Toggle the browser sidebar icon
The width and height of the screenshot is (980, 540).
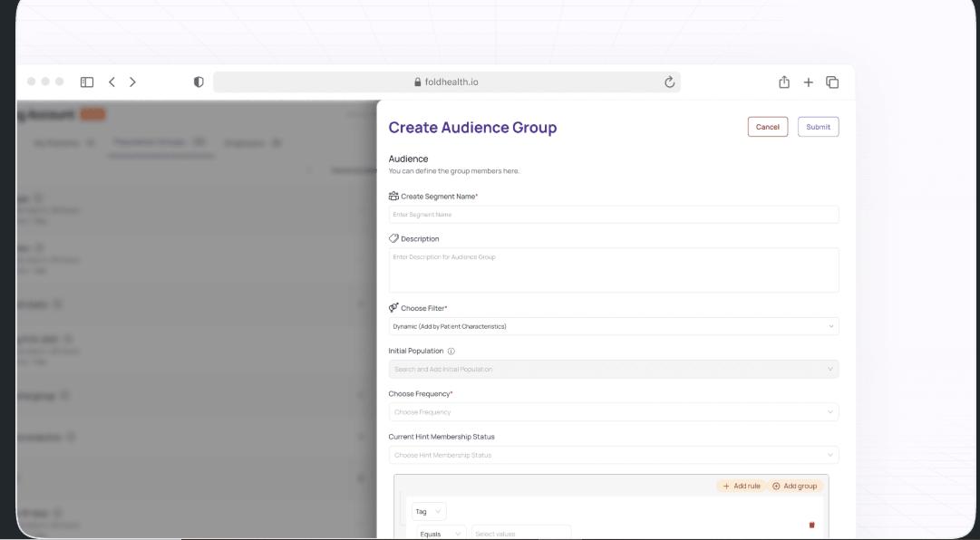click(87, 82)
